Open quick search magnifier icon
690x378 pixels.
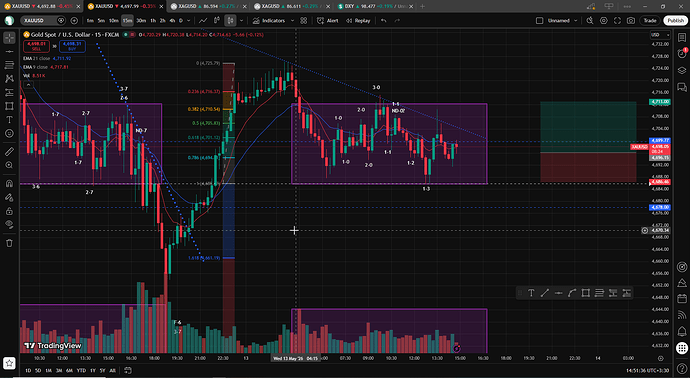click(x=590, y=21)
